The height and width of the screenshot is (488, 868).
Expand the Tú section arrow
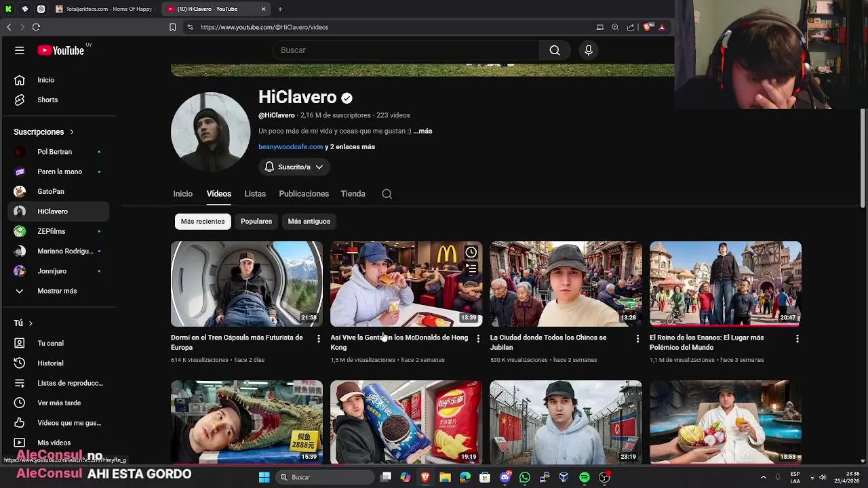tap(31, 323)
